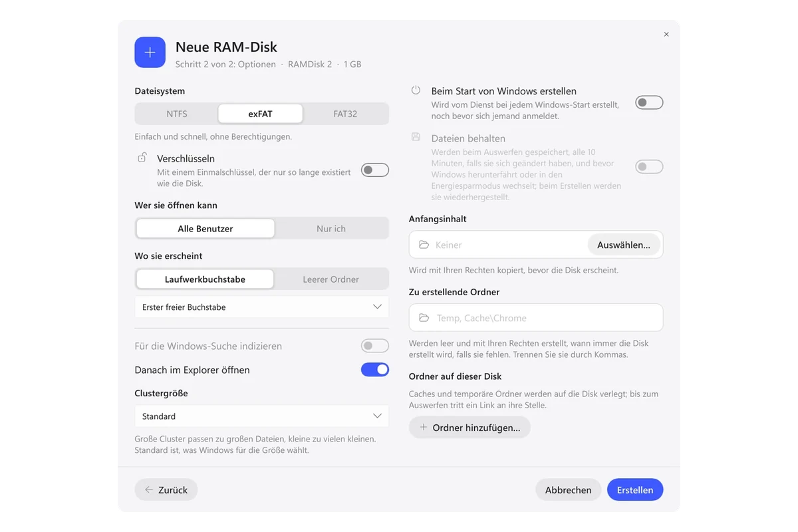
Task: Click Ordner hinzufügen... button
Action: [x=469, y=427]
